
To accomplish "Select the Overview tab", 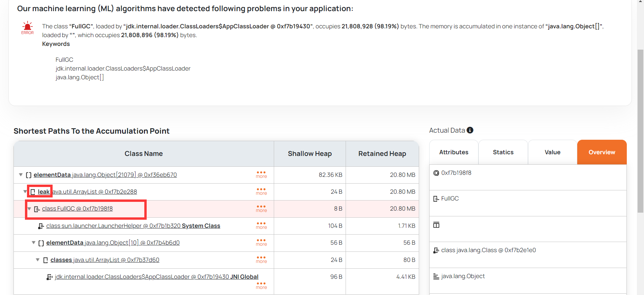I will coord(602,152).
